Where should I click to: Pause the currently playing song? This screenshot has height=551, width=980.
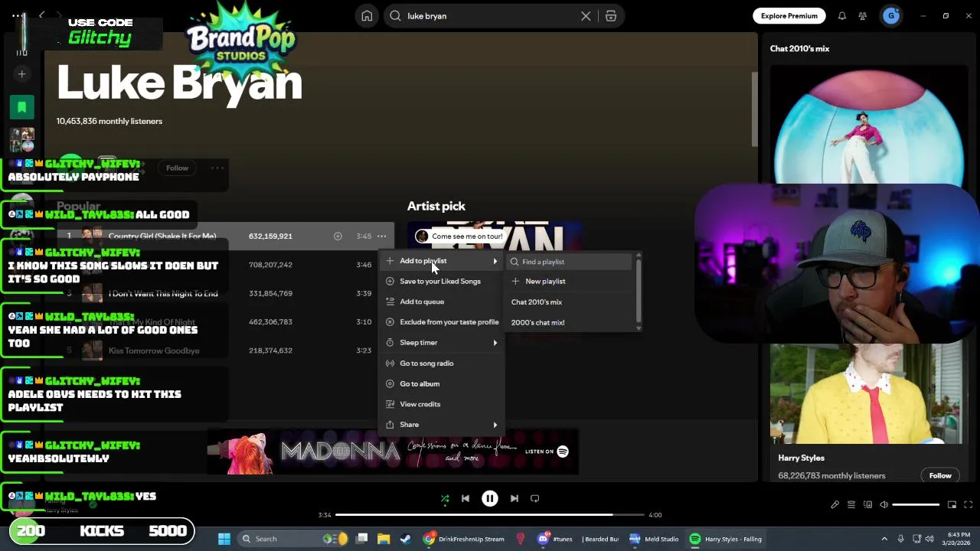(490, 498)
